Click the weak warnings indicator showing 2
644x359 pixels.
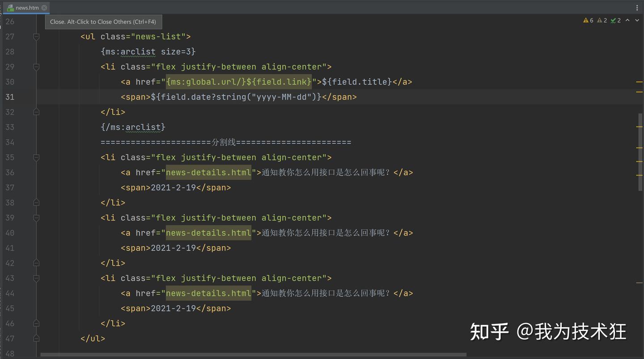pyautogui.click(x=602, y=20)
